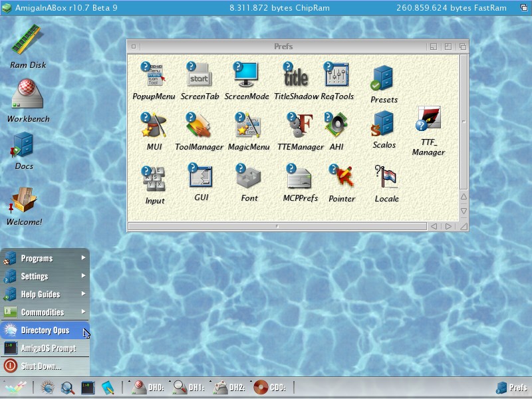Image resolution: width=532 pixels, height=399 pixels.
Task: Click the Prefs taskbar button
Action: click(512, 388)
